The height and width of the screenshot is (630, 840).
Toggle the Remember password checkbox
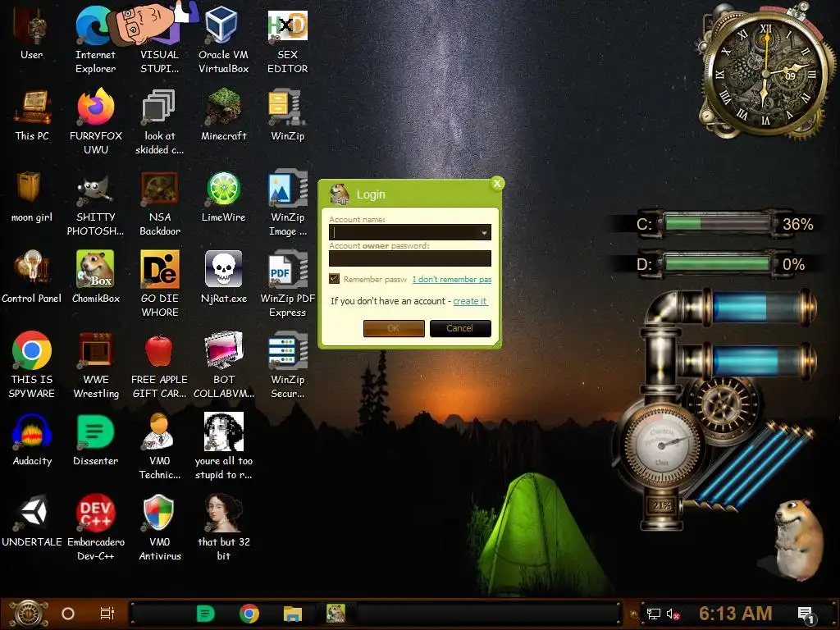(x=335, y=279)
